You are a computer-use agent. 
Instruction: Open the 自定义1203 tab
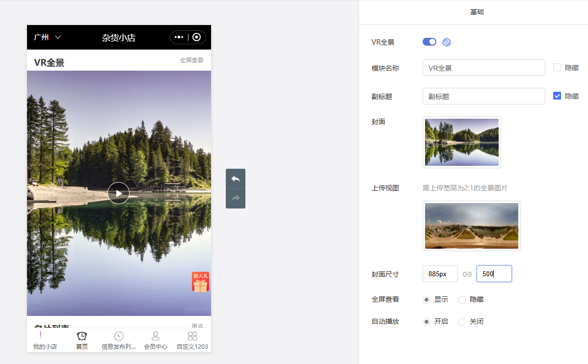click(x=192, y=340)
